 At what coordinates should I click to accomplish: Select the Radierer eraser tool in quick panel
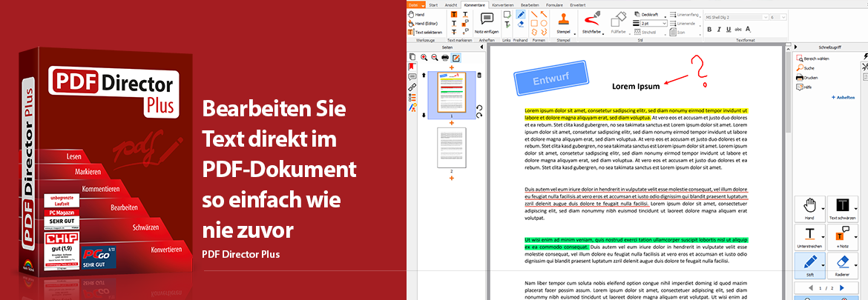click(842, 263)
